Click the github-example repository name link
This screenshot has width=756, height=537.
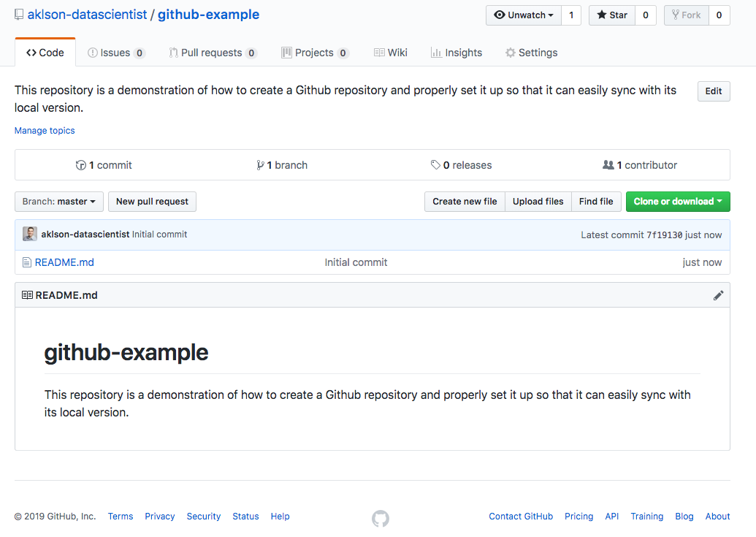point(209,15)
